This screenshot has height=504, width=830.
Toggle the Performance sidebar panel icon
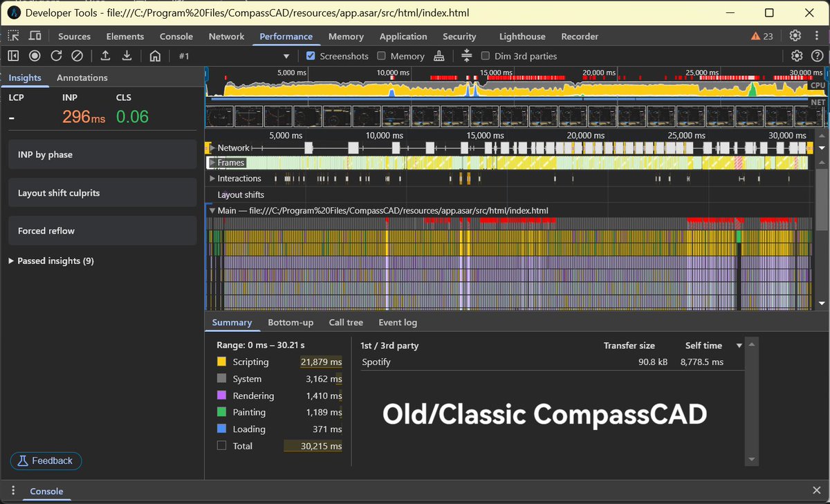point(13,56)
